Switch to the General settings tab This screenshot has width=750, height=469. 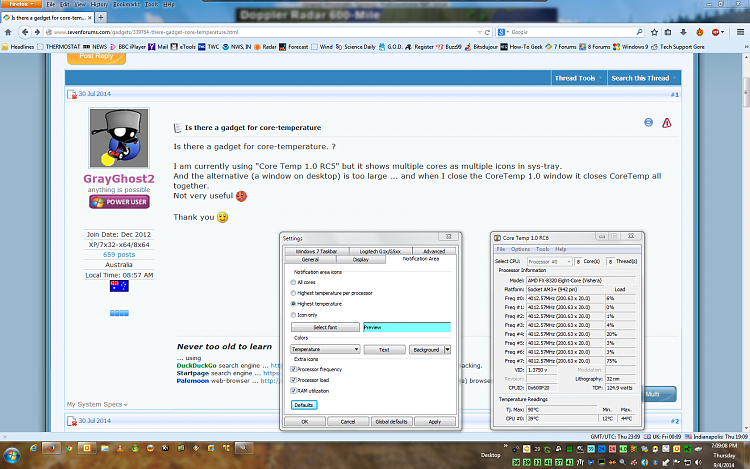[x=310, y=259]
